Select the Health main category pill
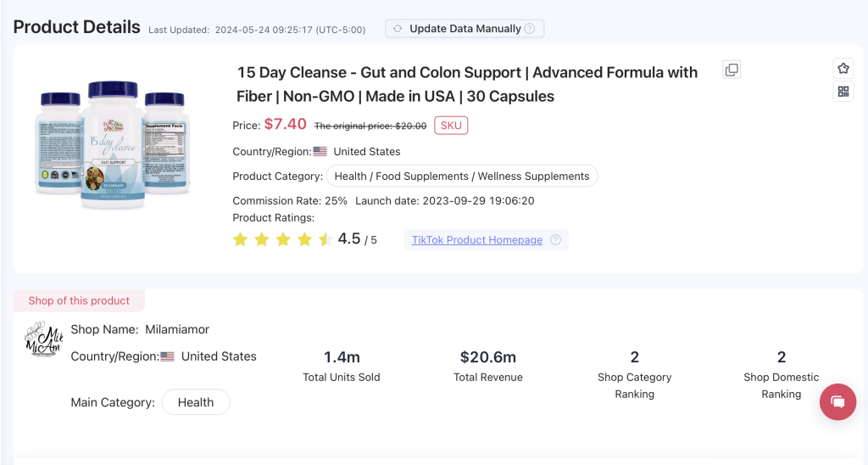The image size is (868, 465). (196, 402)
